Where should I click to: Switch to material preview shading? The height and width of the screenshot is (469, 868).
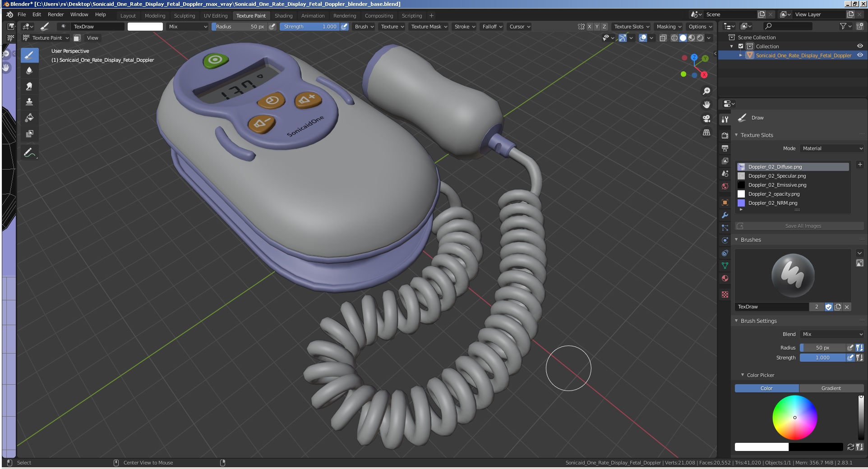point(692,38)
